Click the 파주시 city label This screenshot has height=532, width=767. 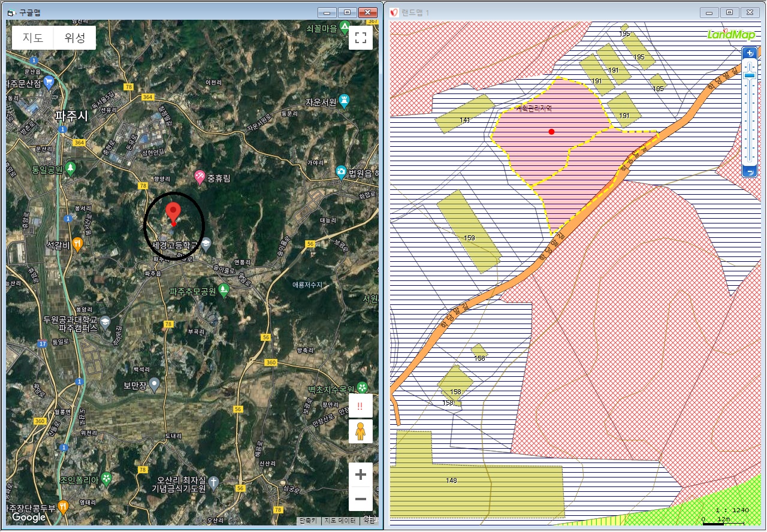click(x=71, y=116)
